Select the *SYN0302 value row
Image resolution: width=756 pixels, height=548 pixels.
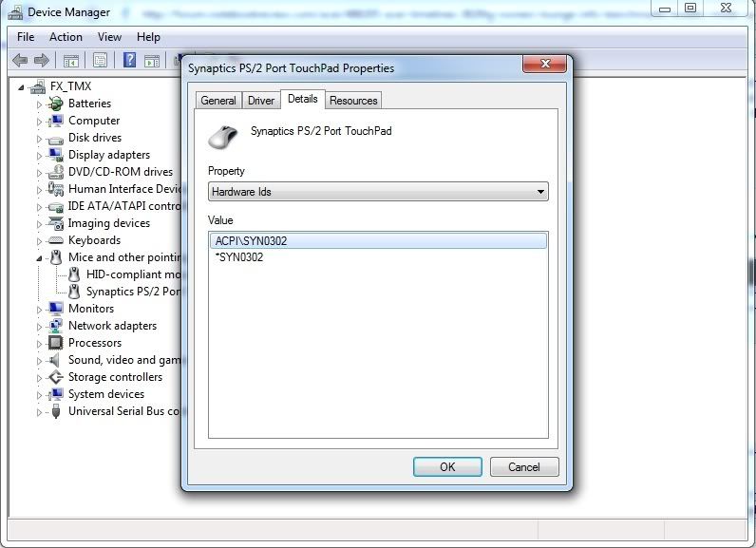(x=378, y=256)
